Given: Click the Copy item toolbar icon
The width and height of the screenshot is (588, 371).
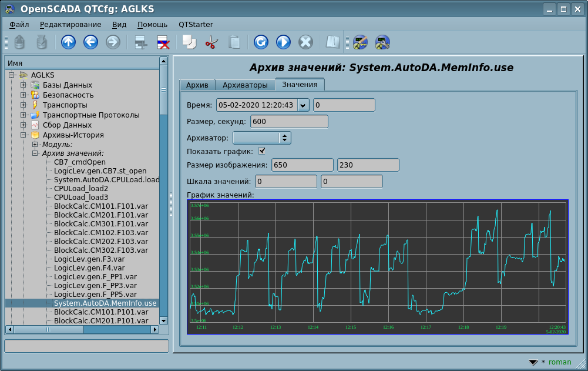Looking at the screenshot, I should pos(189,42).
